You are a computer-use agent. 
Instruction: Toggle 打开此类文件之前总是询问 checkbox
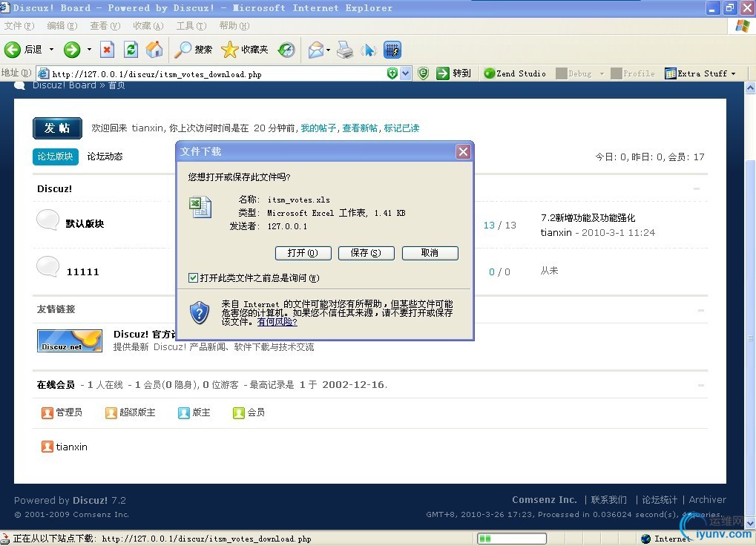click(193, 277)
